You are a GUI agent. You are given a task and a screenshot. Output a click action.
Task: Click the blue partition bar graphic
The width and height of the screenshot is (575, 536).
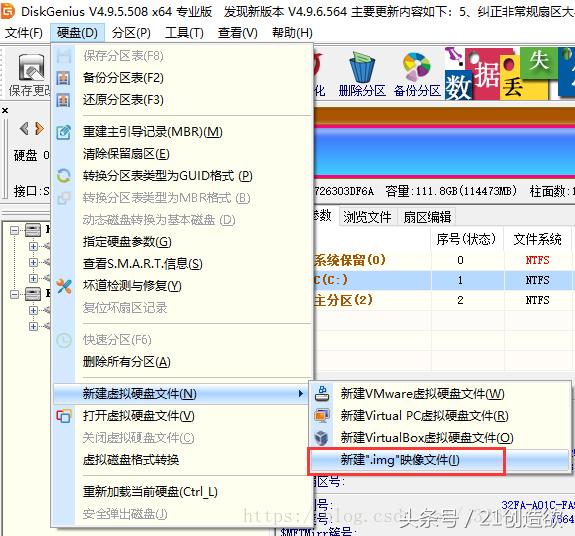pyautogui.click(x=444, y=151)
